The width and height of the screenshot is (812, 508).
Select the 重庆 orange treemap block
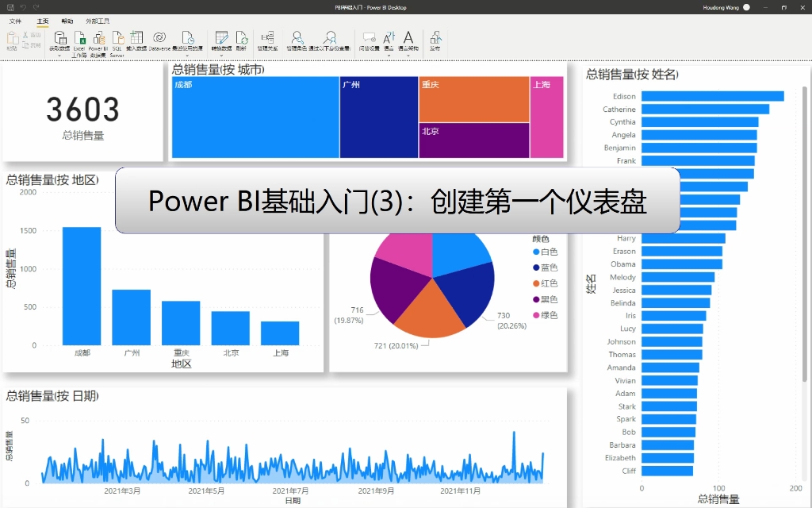click(474, 99)
